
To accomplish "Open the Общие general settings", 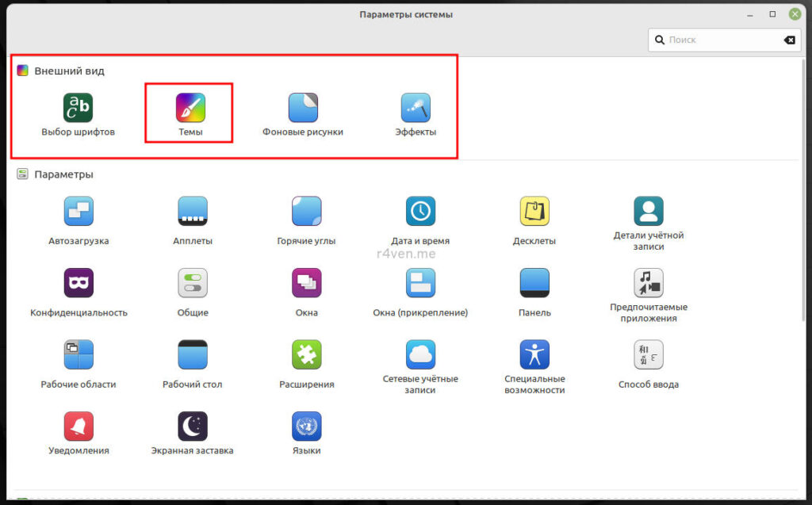I will (x=193, y=283).
